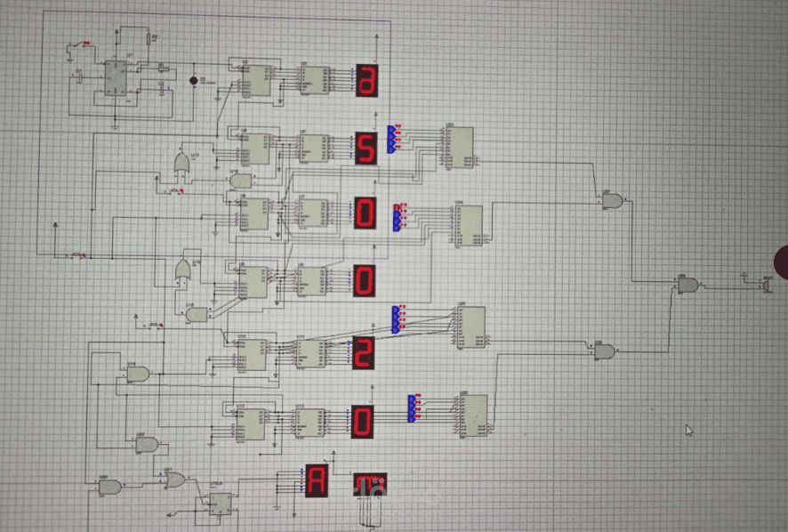Select the OR gate U01 near bottom left

click(x=173, y=478)
